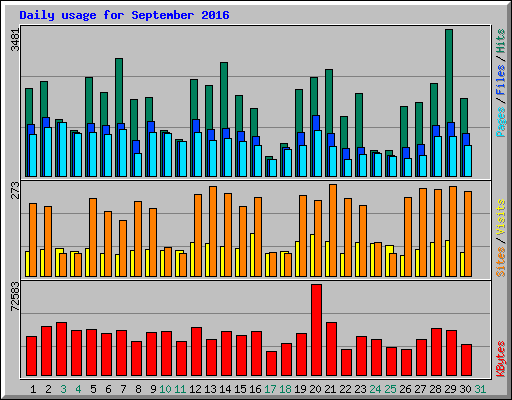The height and width of the screenshot is (400, 512).
Task: Select green weekend day 3 label
Action: [63, 389]
